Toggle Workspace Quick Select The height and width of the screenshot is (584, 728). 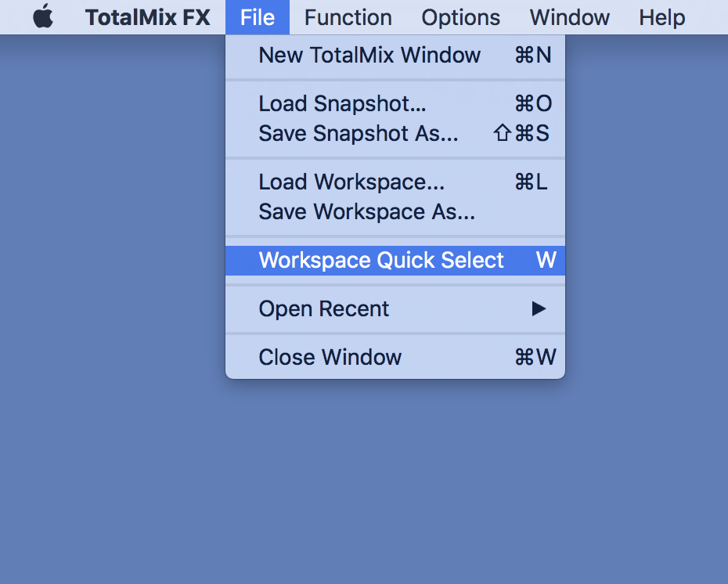381,261
